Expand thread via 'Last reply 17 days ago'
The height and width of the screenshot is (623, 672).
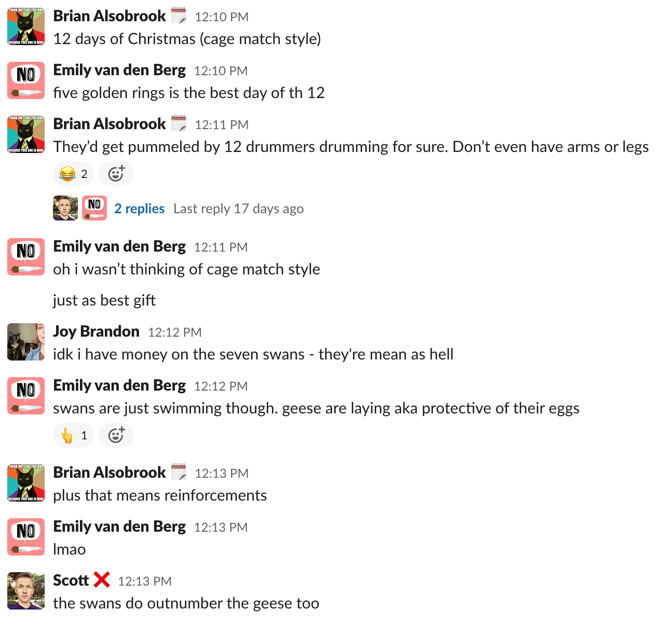(x=238, y=209)
